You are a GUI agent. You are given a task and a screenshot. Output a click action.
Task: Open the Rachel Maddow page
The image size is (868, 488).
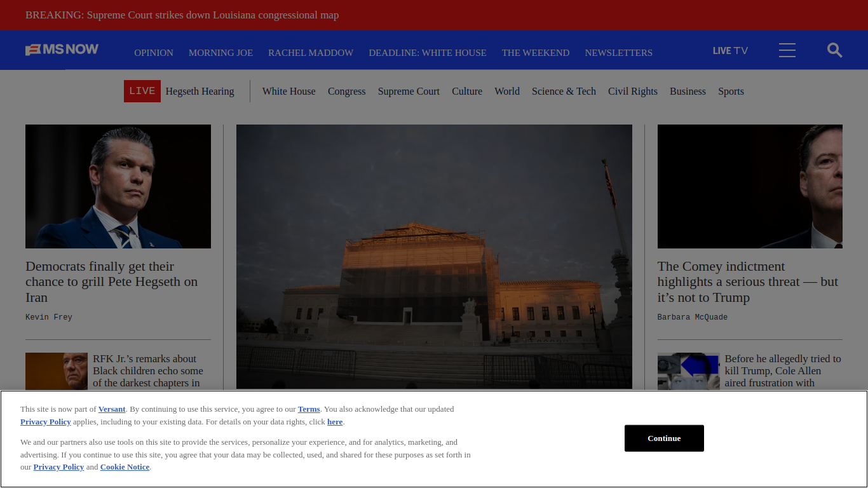click(x=311, y=53)
